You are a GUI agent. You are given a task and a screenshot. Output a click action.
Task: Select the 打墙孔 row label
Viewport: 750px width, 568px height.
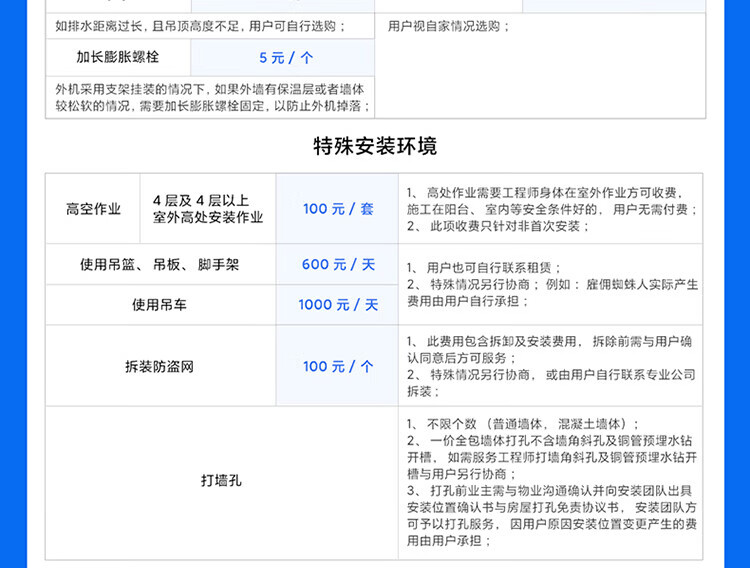220,481
